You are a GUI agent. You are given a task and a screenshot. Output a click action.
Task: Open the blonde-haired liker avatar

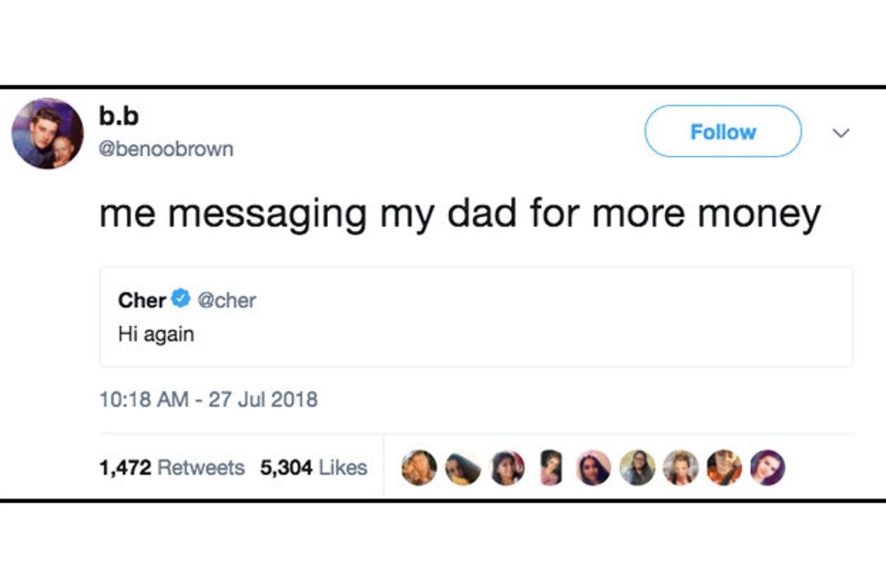click(x=680, y=468)
